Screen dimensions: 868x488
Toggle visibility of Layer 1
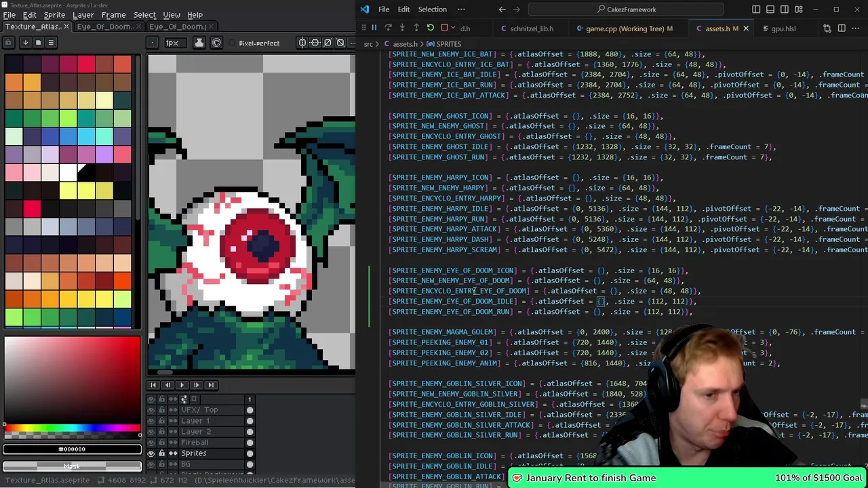[x=151, y=421]
